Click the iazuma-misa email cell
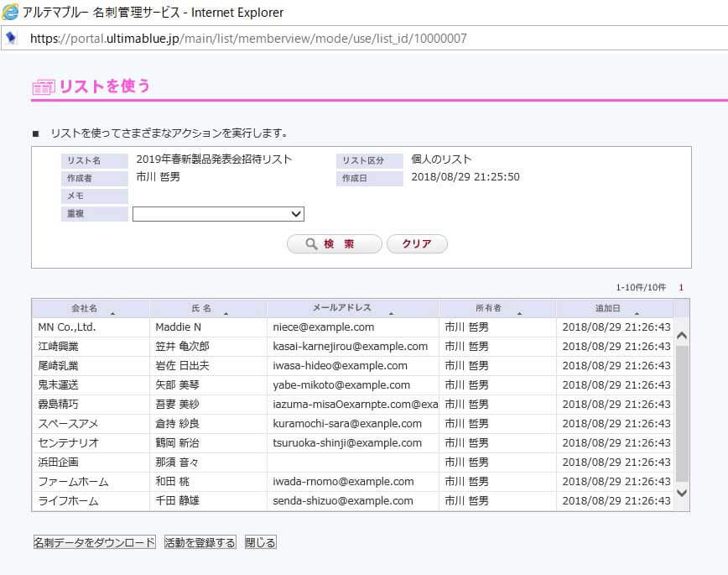The image size is (728, 575). click(353, 405)
